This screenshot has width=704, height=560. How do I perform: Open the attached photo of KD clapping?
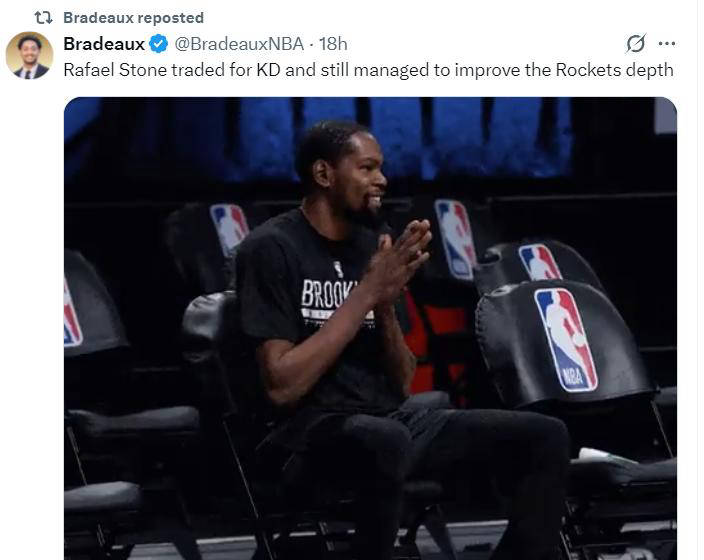tap(370, 328)
